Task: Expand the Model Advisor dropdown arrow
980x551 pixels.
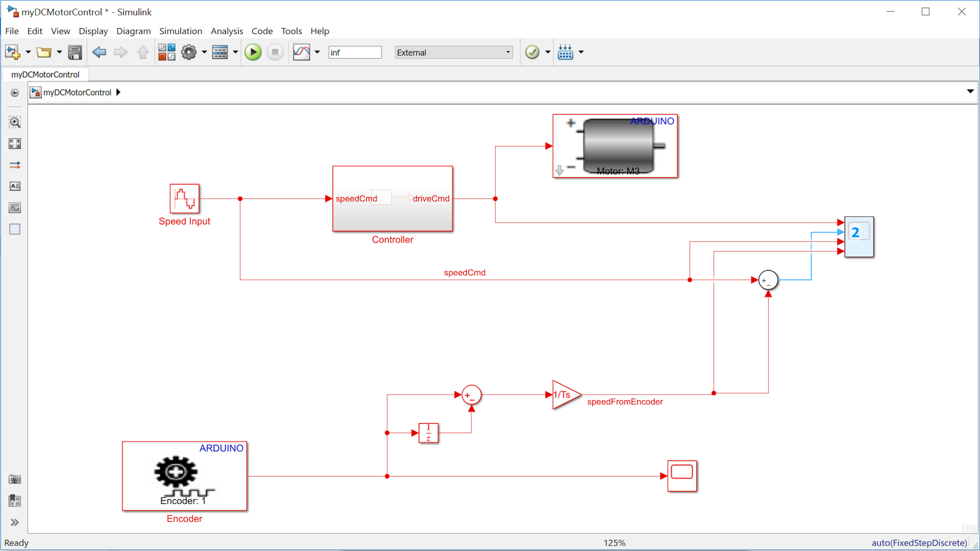Action: [x=548, y=52]
